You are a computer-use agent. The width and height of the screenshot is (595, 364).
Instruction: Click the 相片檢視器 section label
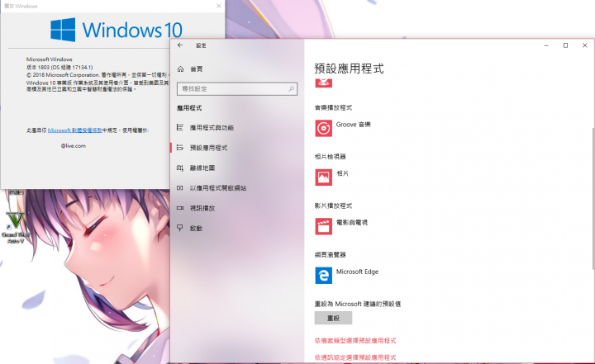(330, 157)
